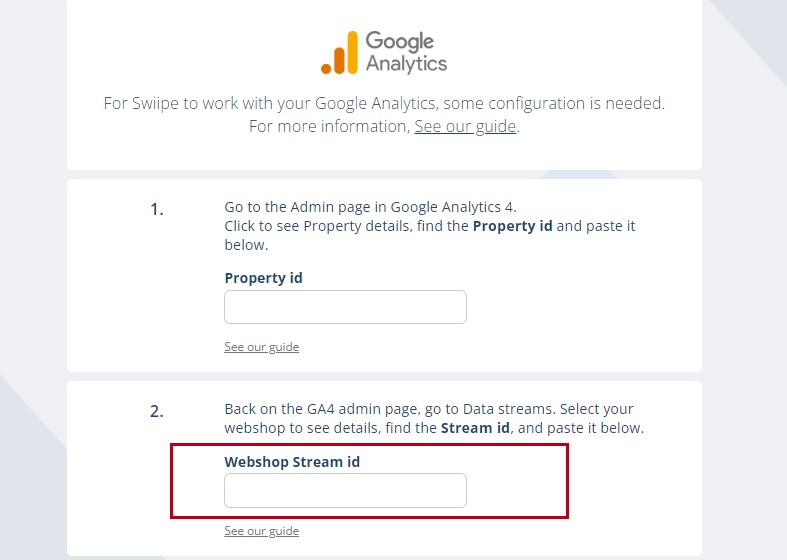This screenshot has height=560, width=787.
Task: Focus the Webshop Stream id text field
Action: click(x=345, y=490)
